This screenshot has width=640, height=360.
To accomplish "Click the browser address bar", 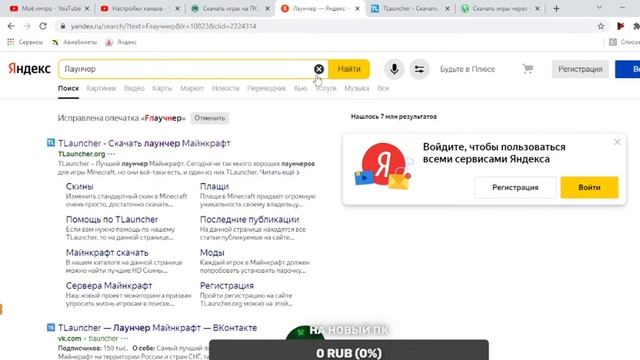I will pos(327,26).
